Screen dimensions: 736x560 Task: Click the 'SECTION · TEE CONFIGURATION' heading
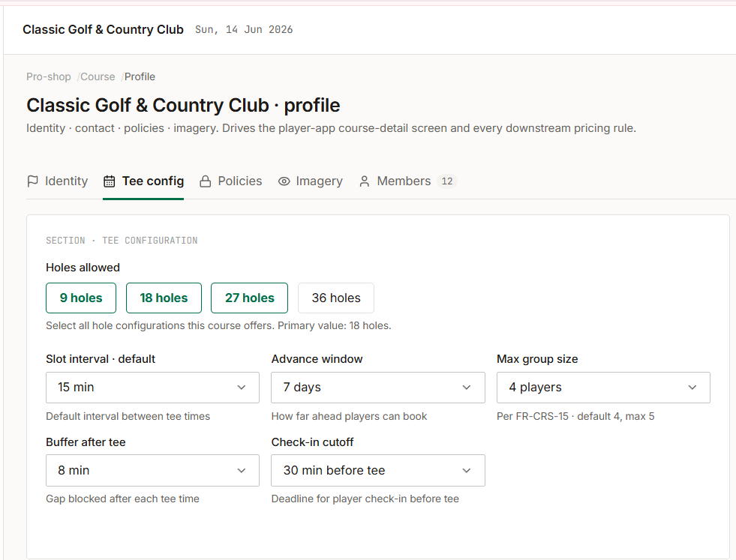pyautogui.click(x=122, y=241)
